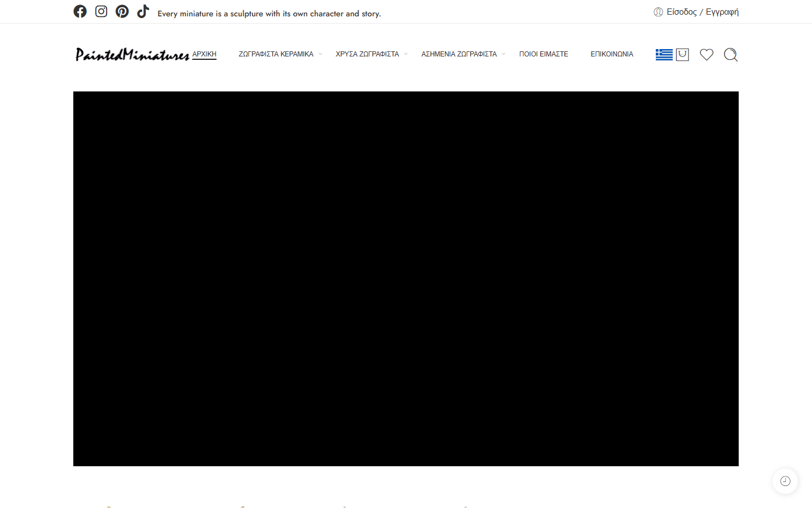Open the Facebook page icon
812x508 pixels.
pos(80,11)
